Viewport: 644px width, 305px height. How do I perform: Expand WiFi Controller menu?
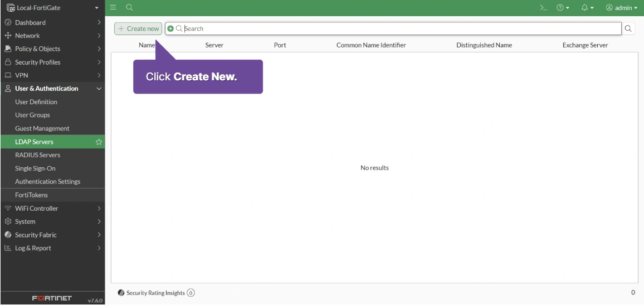[x=52, y=209]
